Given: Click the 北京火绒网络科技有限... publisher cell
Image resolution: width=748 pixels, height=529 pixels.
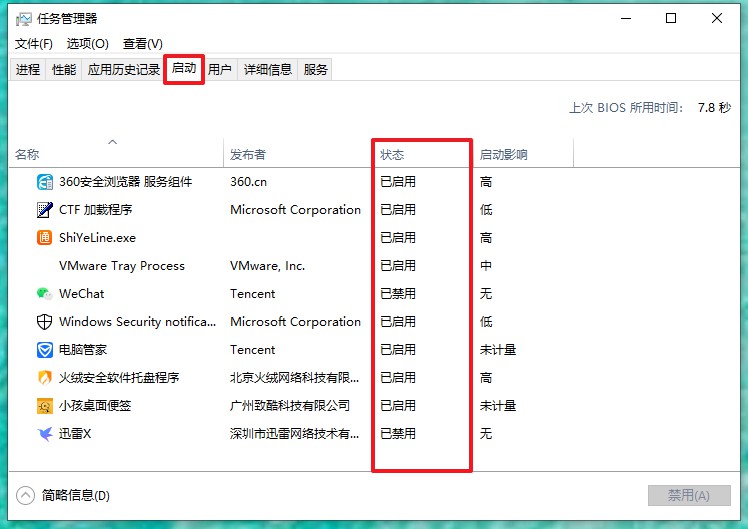Looking at the screenshot, I should pos(294,378).
